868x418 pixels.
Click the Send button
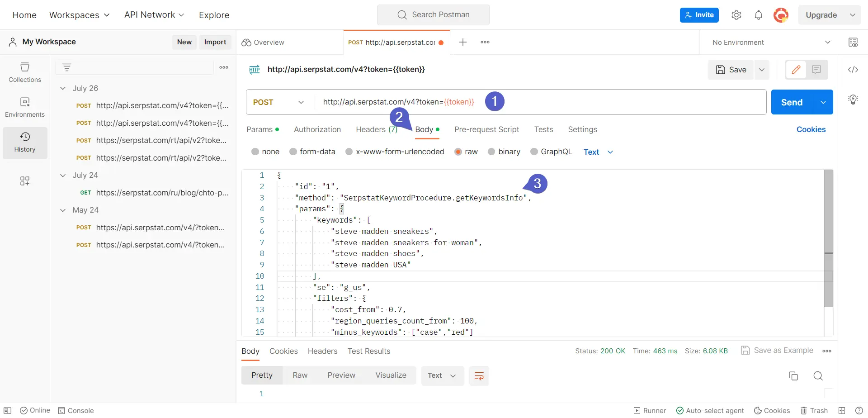tap(792, 102)
